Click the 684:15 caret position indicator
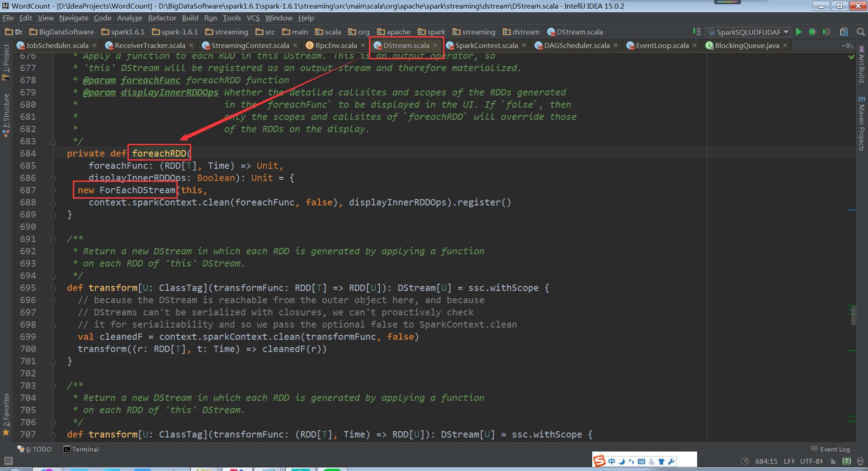The height and width of the screenshot is (471, 868). (766, 461)
